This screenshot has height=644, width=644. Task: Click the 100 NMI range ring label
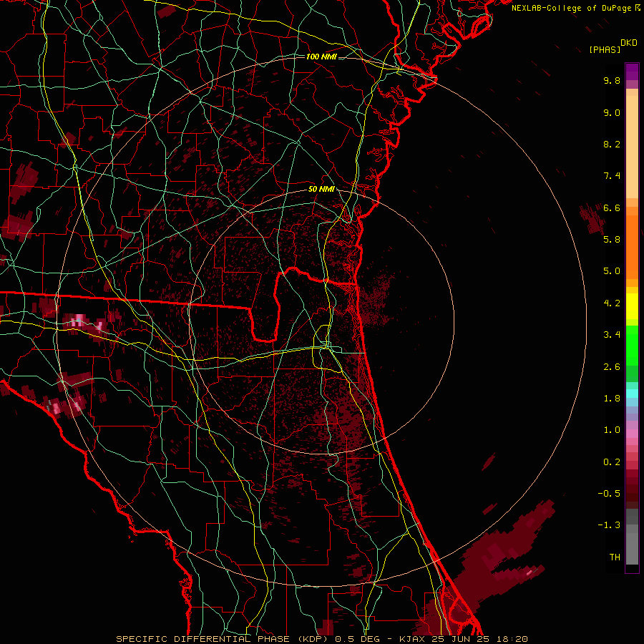321,57
